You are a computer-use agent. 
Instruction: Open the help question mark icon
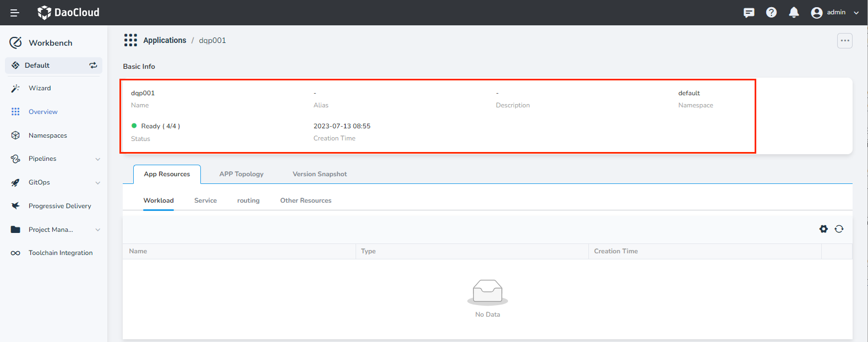click(x=771, y=13)
